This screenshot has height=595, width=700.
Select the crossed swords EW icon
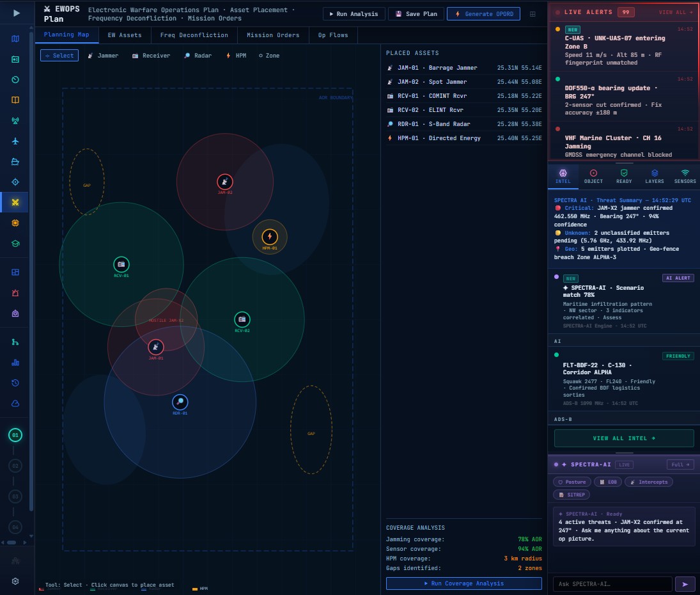pos(15,202)
